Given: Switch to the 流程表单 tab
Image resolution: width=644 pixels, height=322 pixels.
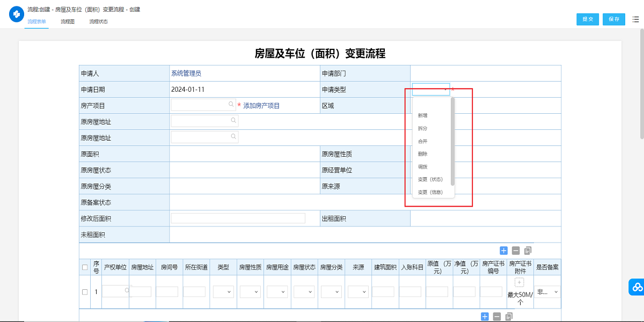Looking at the screenshot, I should (36, 21).
